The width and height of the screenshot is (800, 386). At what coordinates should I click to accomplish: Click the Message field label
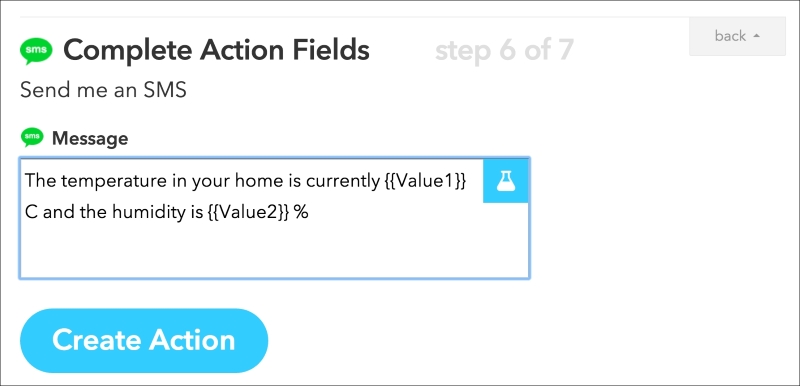[90, 138]
